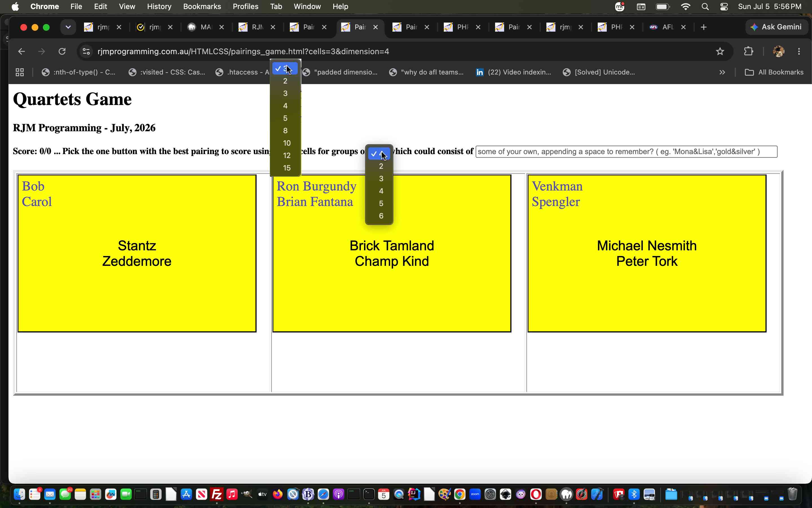This screenshot has width=812, height=508.
Task: Launch FileZilla from the Dock
Action: click(x=217, y=494)
